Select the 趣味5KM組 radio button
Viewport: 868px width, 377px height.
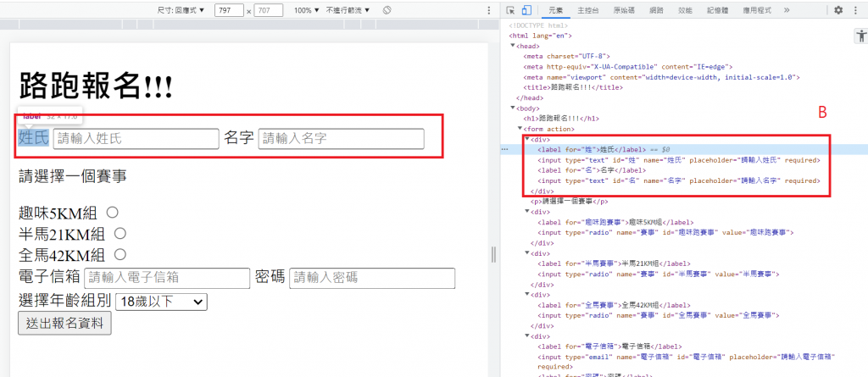tap(113, 212)
